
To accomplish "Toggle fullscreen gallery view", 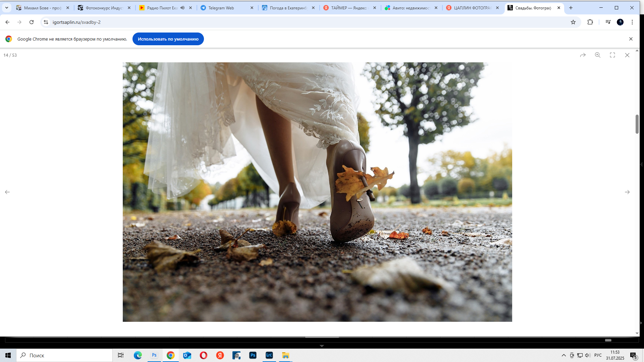I will [x=612, y=55].
